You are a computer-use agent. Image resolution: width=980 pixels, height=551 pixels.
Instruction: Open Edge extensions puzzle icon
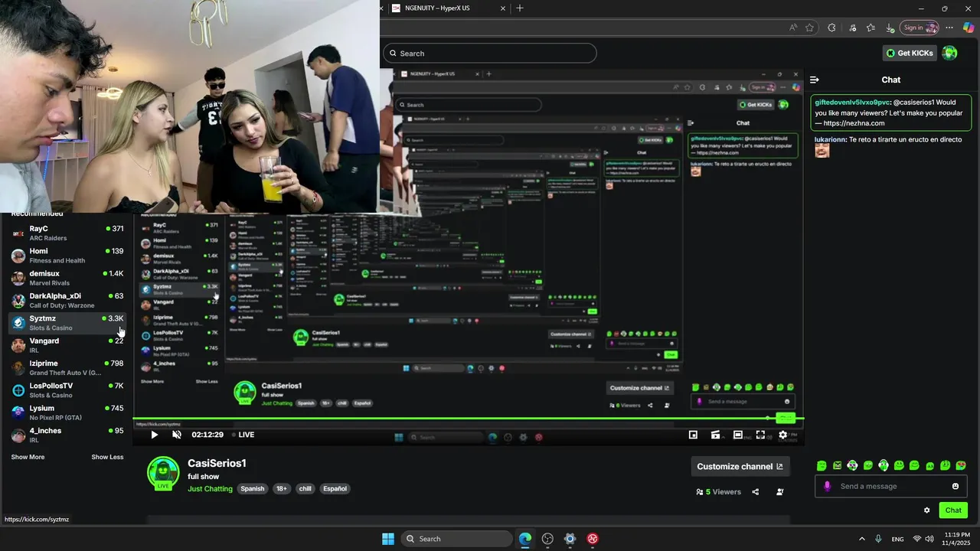[x=831, y=28]
